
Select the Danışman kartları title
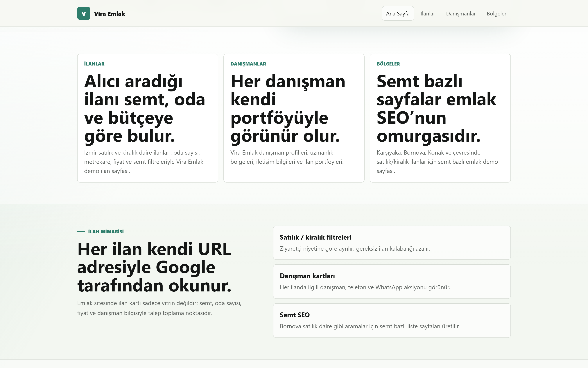pos(307,276)
